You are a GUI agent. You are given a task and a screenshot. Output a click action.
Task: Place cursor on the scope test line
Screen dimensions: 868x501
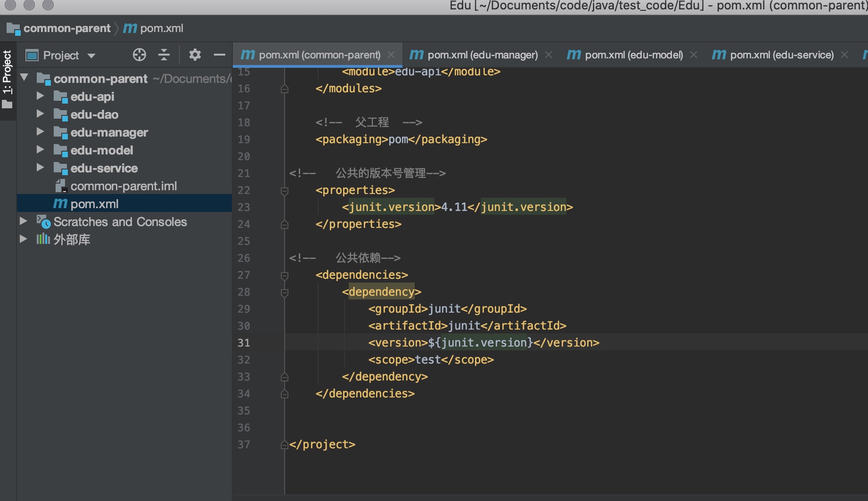click(x=431, y=360)
